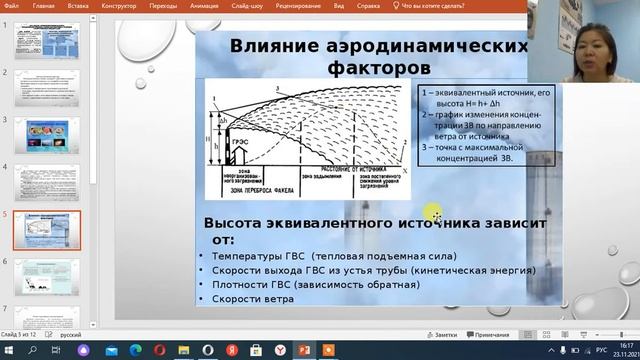The width and height of the screenshot is (640, 360).
Task: Click bullet 'Скорости ветра'
Action: (x=253, y=299)
